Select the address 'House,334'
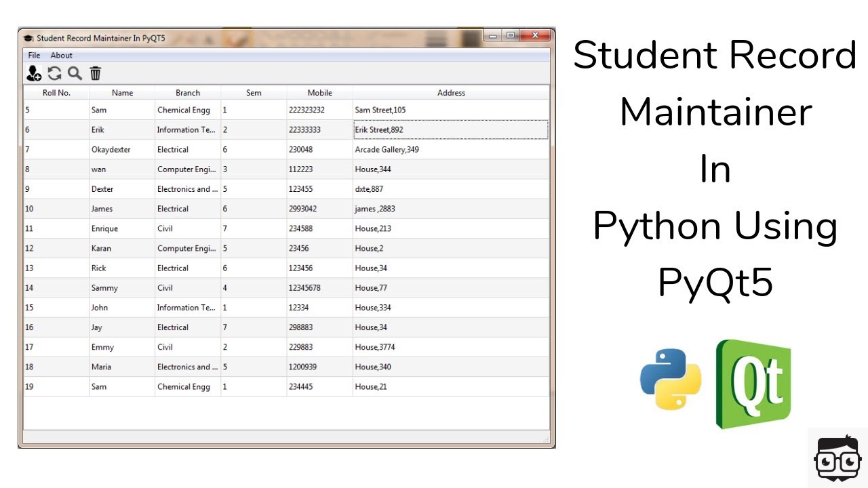The image size is (868, 488). pyautogui.click(x=451, y=307)
